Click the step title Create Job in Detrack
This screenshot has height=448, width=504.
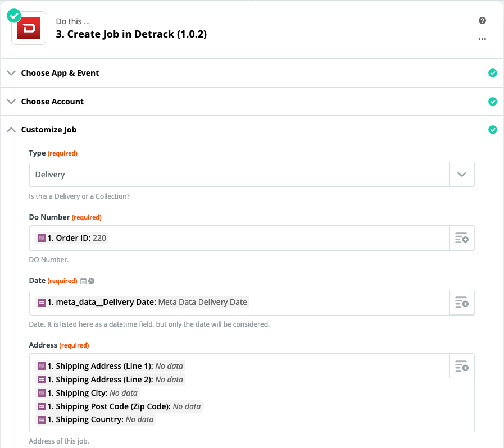click(x=131, y=34)
